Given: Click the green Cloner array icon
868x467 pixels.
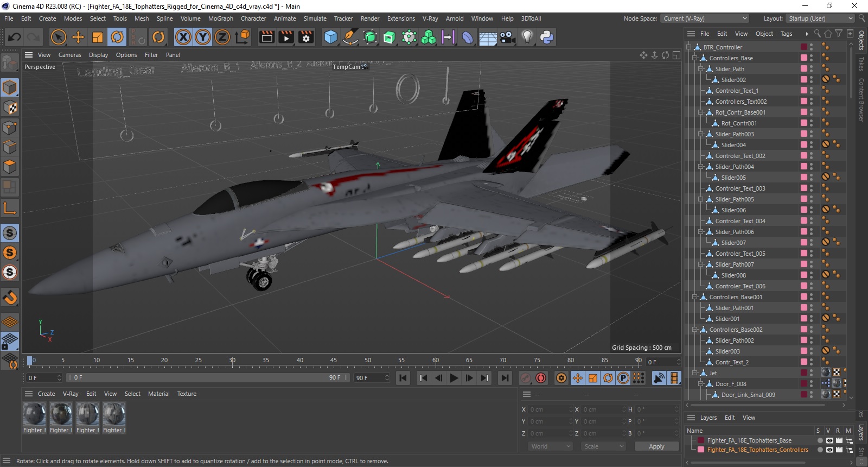Looking at the screenshot, I should [x=429, y=37].
